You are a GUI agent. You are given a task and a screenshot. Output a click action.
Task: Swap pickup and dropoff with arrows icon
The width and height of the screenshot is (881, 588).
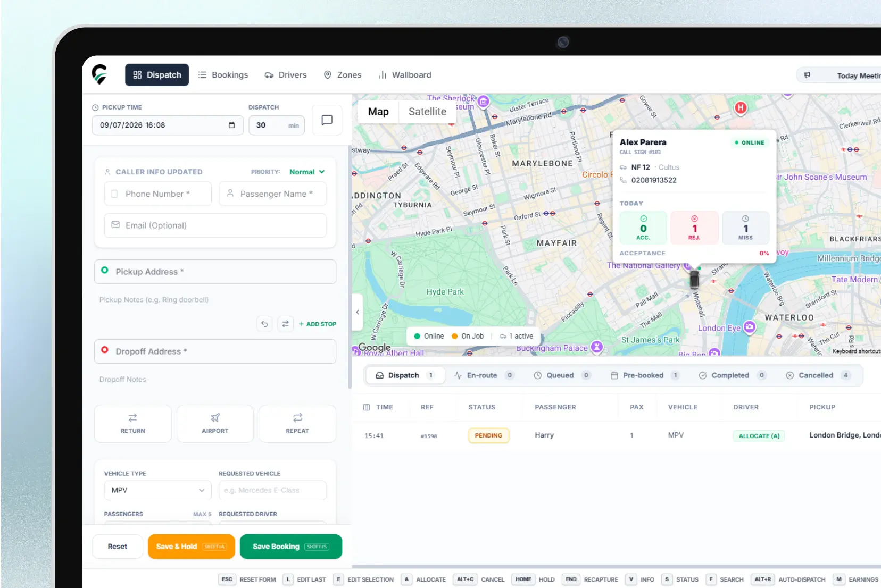pyautogui.click(x=285, y=324)
